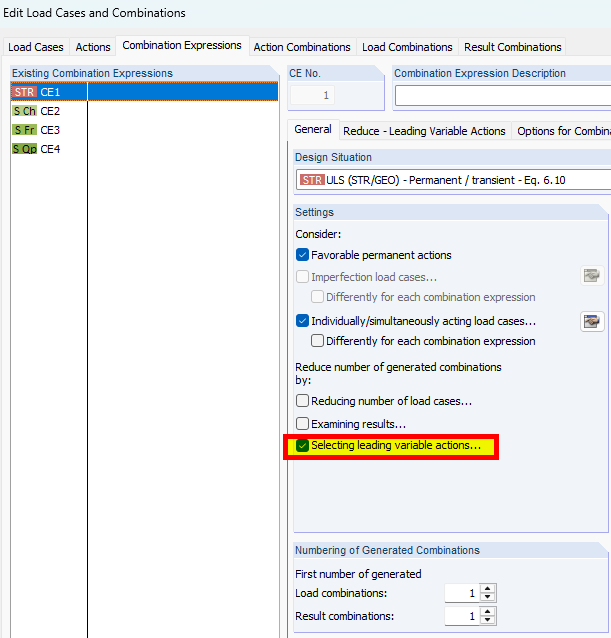The width and height of the screenshot is (611, 638).
Task: Click the settings icon beside Imperfection load cases
Action: pyautogui.click(x=592, y=276)
